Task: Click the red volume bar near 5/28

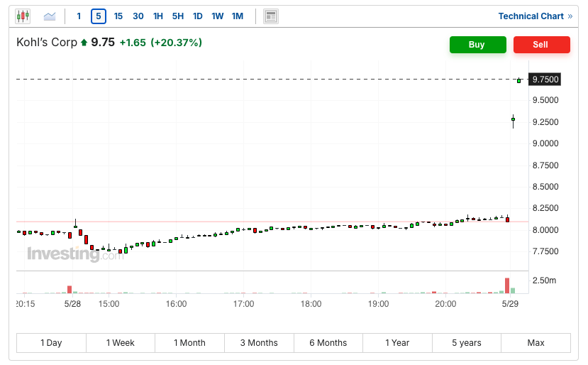Action: (x=70, y=290)
